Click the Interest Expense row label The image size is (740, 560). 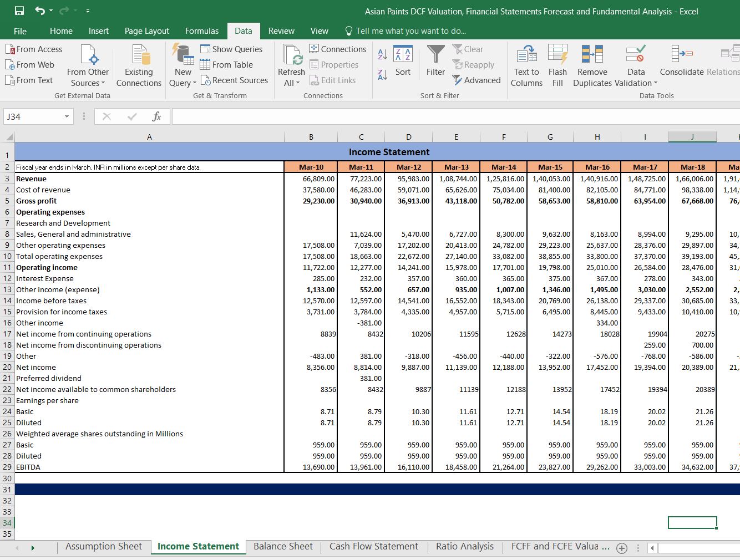[149, 278]
